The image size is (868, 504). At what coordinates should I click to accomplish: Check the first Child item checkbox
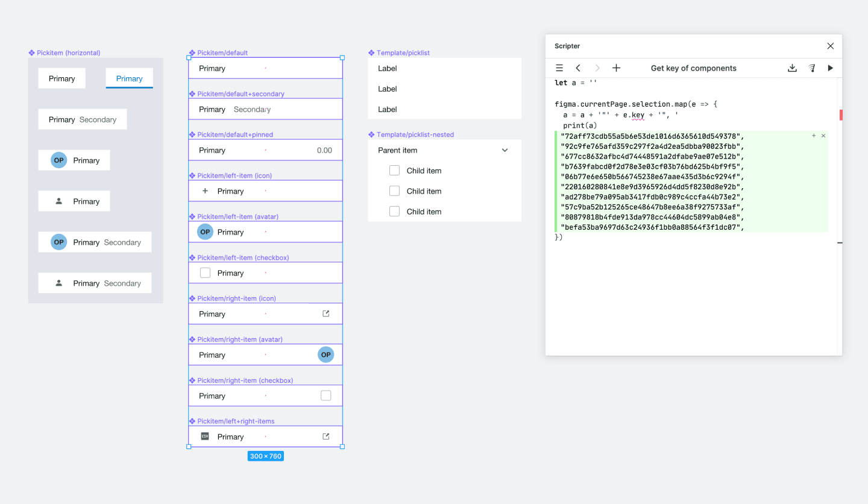pyautogui.click(x=394, y=170)
